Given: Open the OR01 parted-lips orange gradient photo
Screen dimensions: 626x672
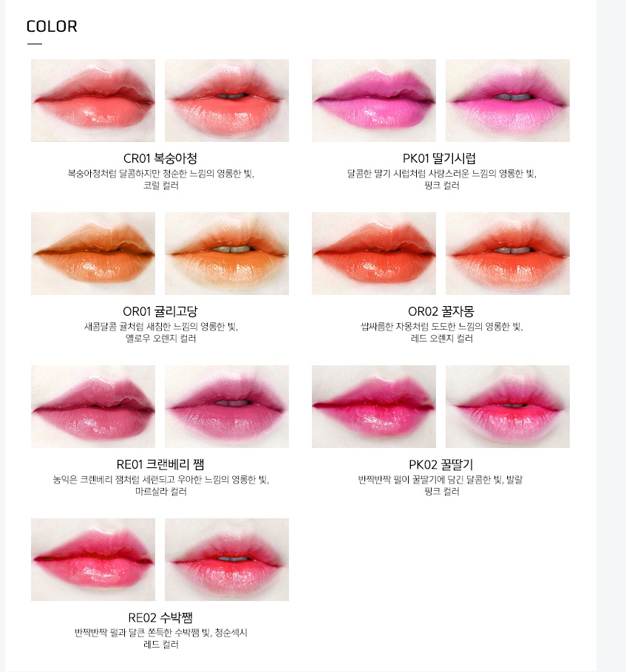Looking at the screenshot, I should (227, 254).
